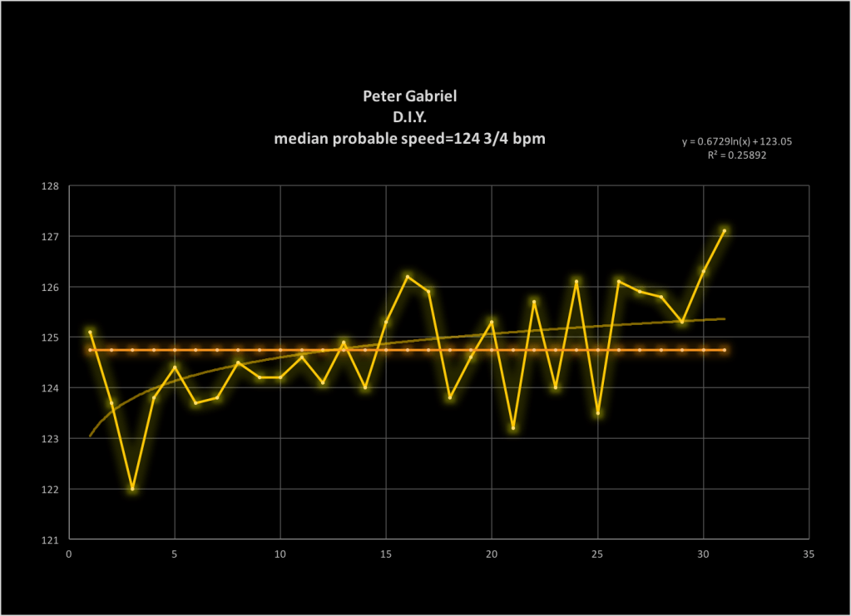Select the 'D.I.Y.' subtitle line
This screenshot has width=851, height=616.
(409, 117)
